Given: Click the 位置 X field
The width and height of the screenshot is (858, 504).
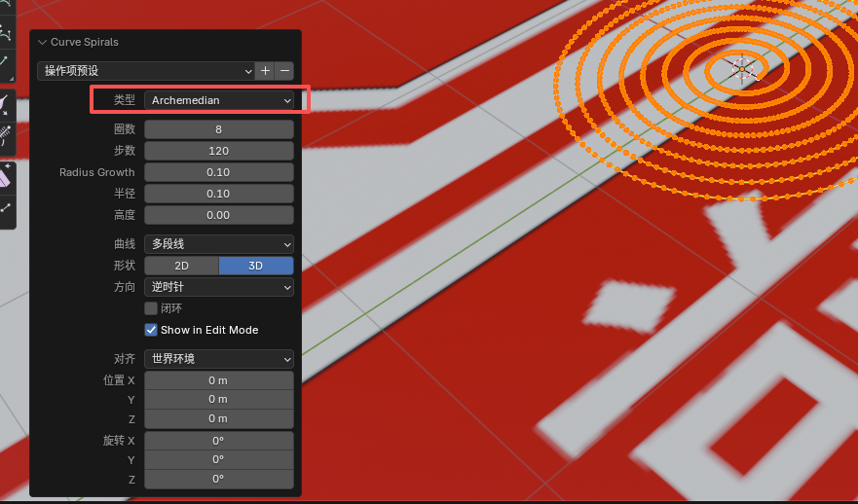Looking at the screenshot, I should coord(219,380).
